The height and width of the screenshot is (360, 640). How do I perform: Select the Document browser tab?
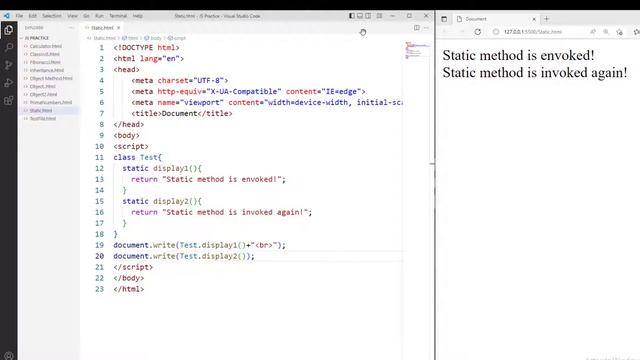click(x=496, y=19)
